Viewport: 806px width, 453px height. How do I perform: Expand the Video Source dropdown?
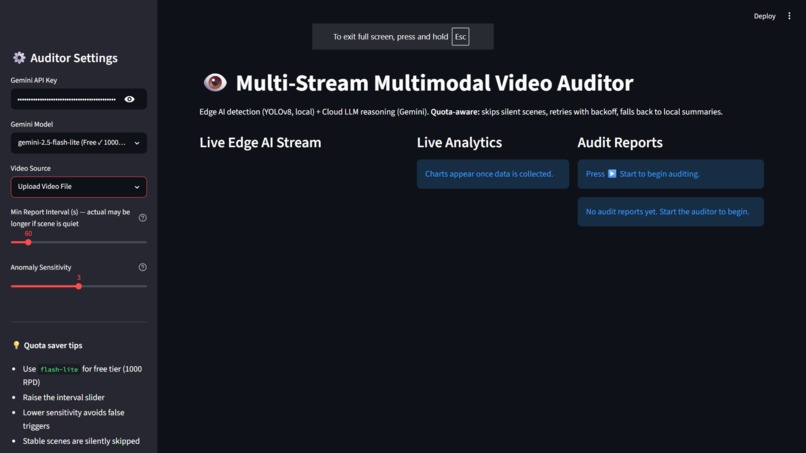[79, 187]
